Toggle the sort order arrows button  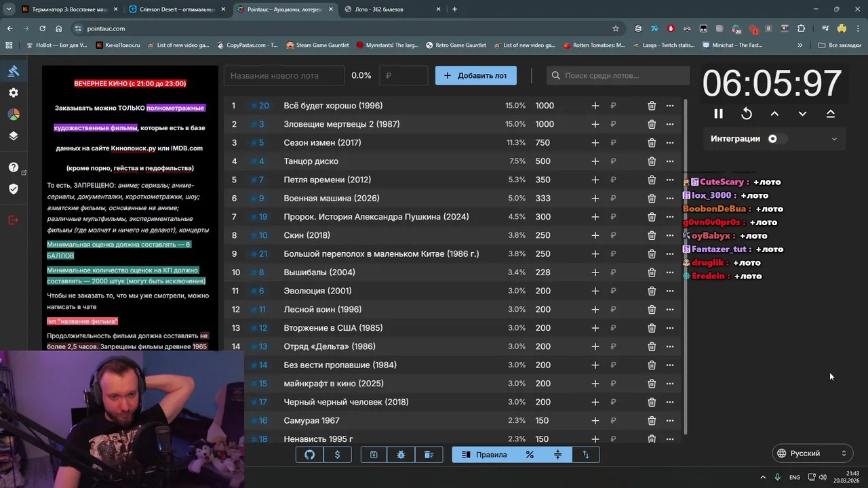586,455
